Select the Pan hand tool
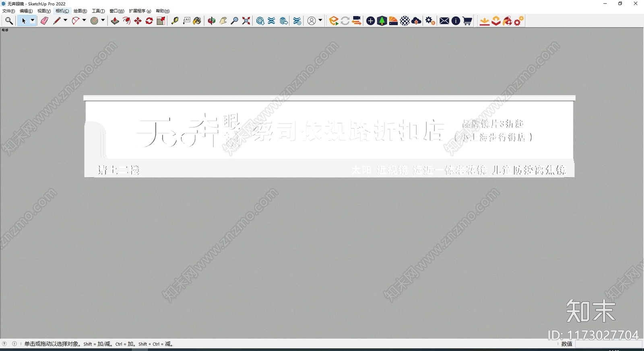 point(223,21)
